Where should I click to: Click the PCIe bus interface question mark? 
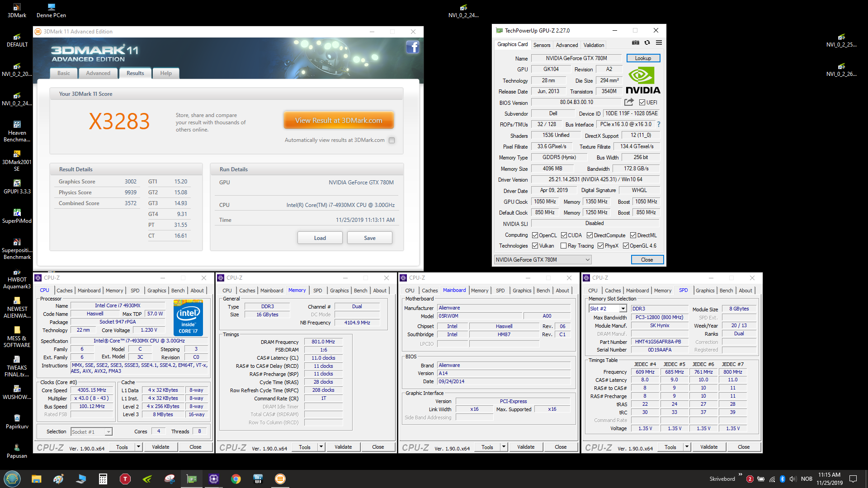[658, 124]
